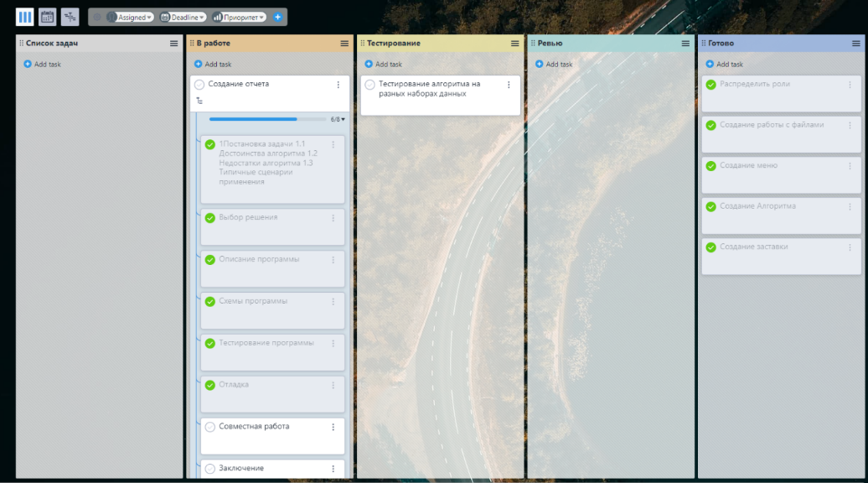Open options menu for Создание отчета card
The height and width of the screenshot is (483, 868).
click(x=338, y=85)
